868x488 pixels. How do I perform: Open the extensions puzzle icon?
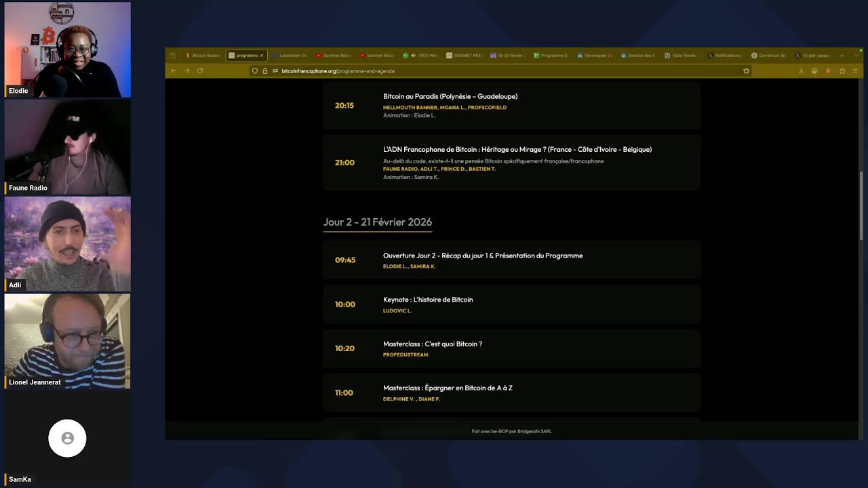842,70
